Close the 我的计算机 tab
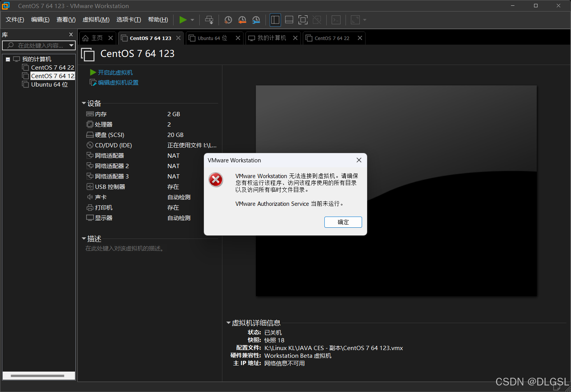Viewport: 571px width, 392px height. click(x=295, y=38)
